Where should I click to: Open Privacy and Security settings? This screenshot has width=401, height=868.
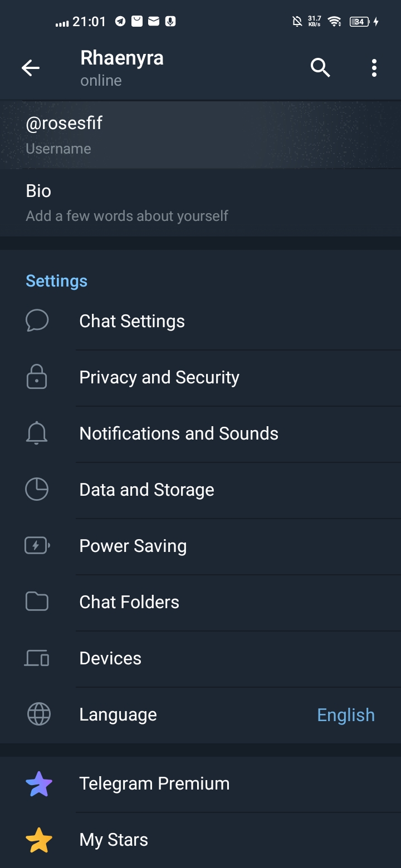(159, 377)
